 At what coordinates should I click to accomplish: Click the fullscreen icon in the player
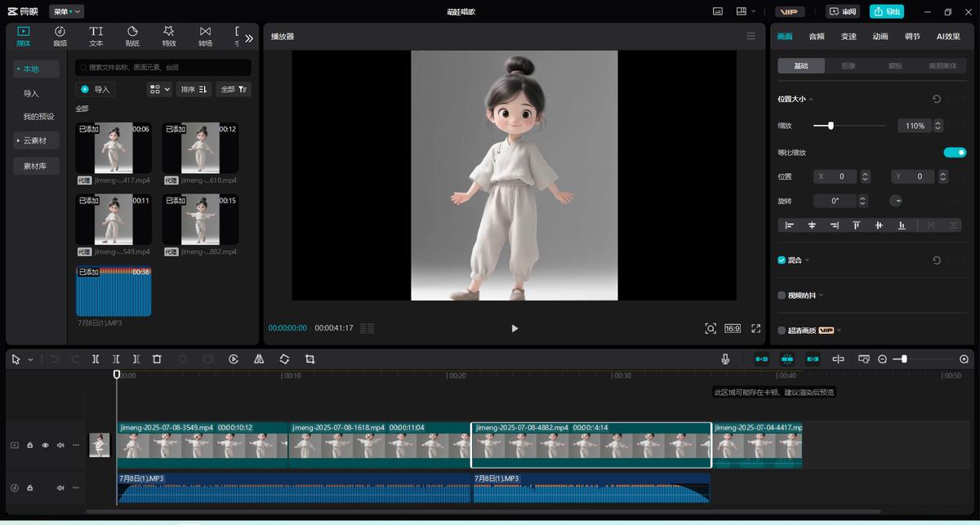[755, 328]
